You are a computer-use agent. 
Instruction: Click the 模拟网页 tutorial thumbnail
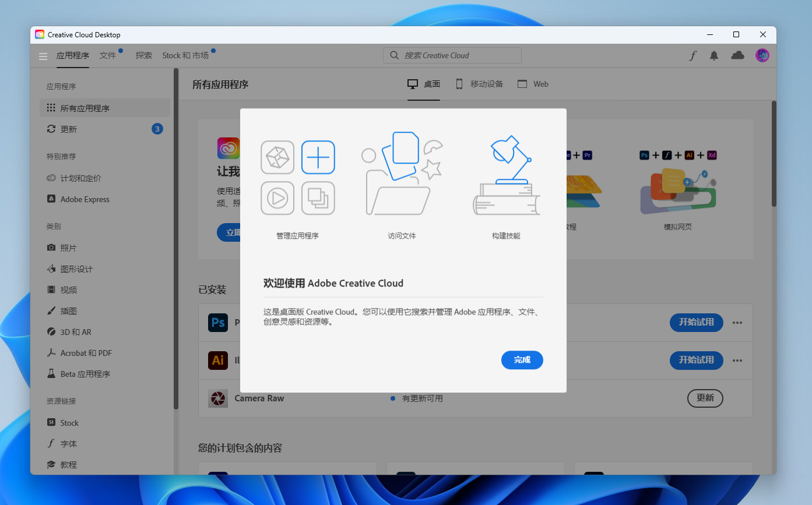tap(677, 191)
